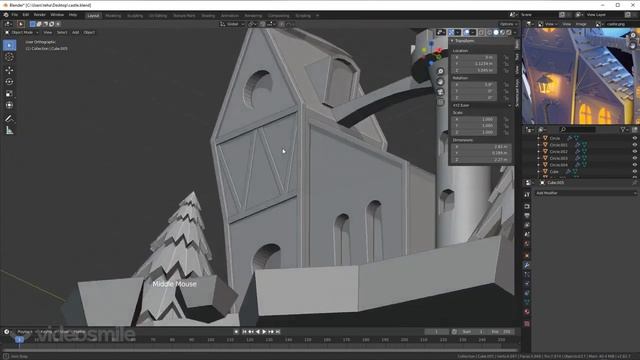Open the Edit menu
The height and width of the screenshot is (360, 640).
click(26, 15)
